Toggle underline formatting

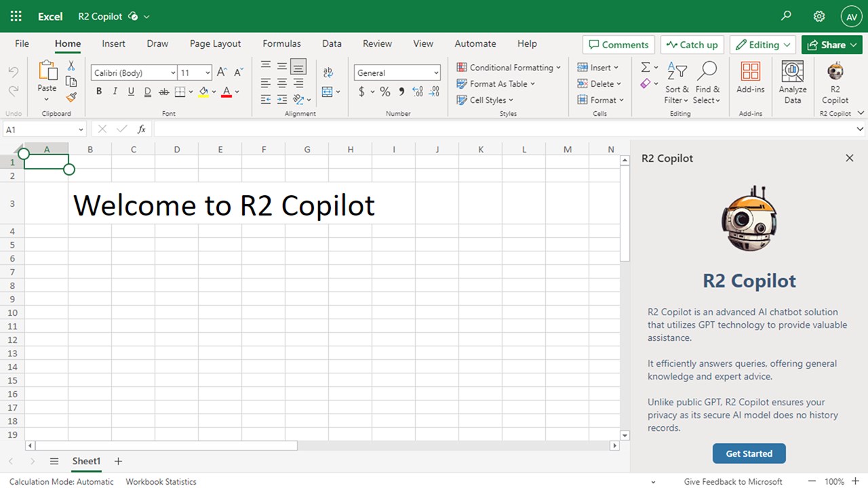tap(131, 91)
